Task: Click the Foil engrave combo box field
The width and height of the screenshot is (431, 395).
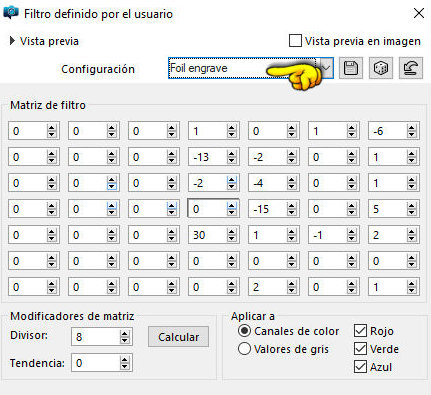Action: click(x=244, y=68)
